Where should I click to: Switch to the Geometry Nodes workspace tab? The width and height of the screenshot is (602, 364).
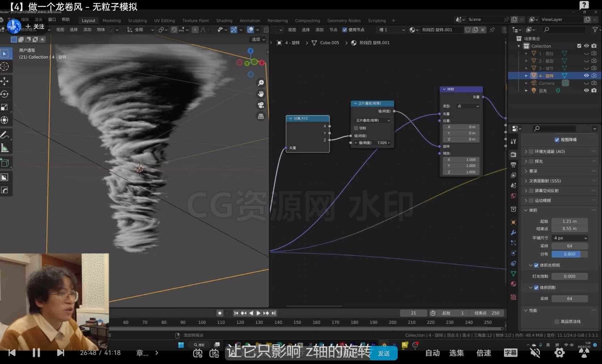[x=344, y=21]
